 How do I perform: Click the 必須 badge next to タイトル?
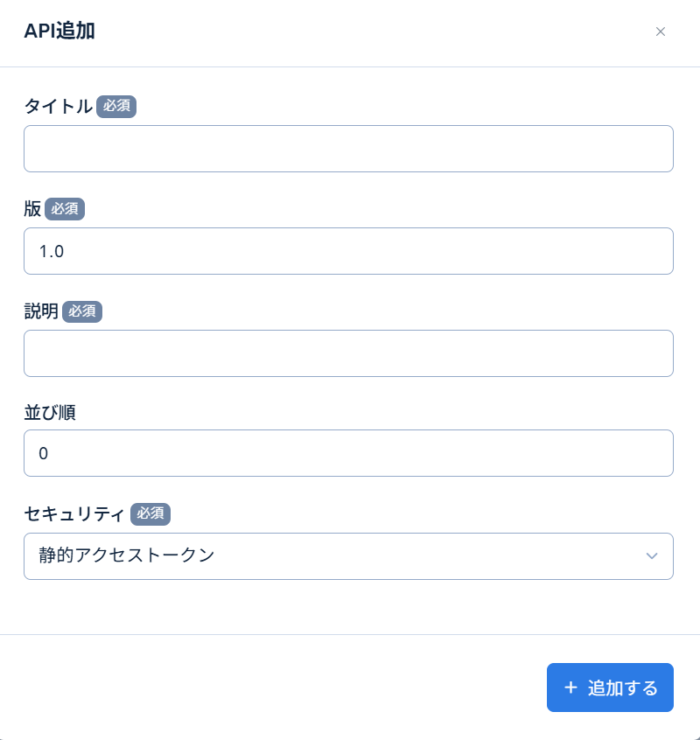click(116, 106)
